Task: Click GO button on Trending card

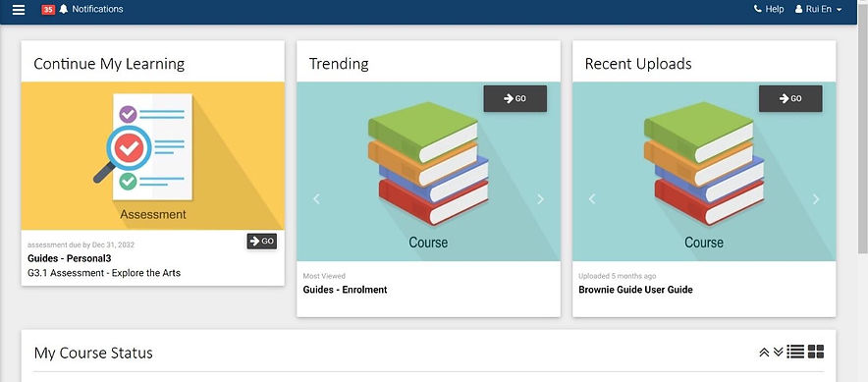Action: pyautogui.click(x=515, y=98)
